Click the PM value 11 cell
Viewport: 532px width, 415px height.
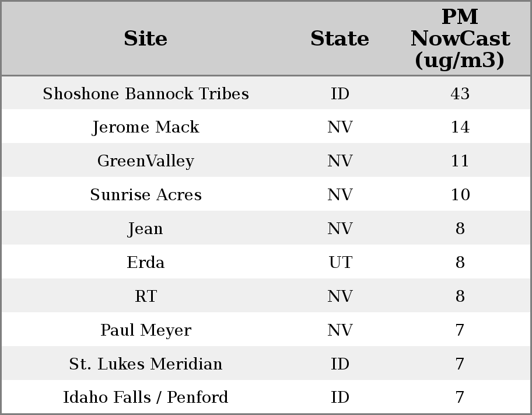coord(460,161)
